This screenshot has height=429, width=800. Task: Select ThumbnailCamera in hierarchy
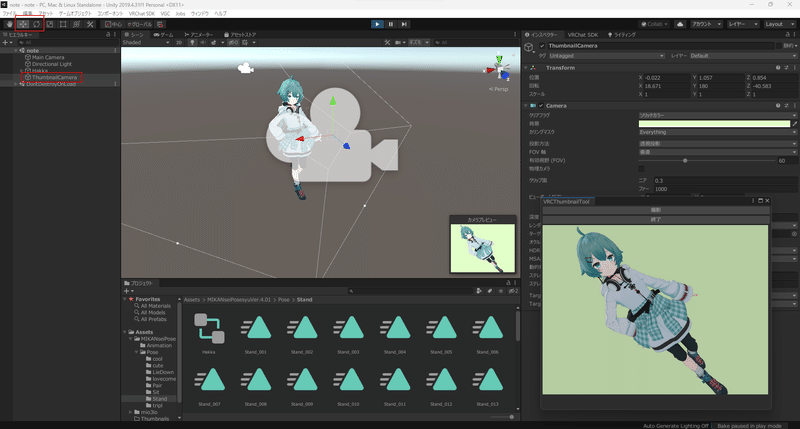coord(54,77)
